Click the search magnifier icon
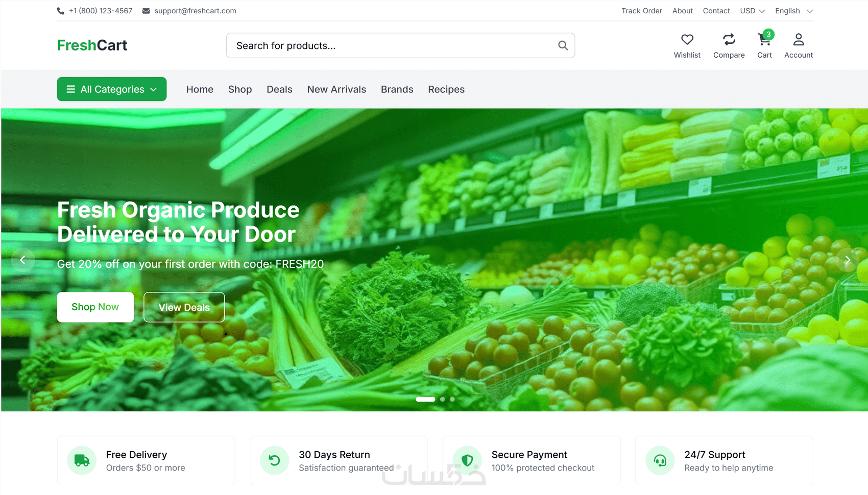Viewport: 868px width, 495px height. point(563,45)
